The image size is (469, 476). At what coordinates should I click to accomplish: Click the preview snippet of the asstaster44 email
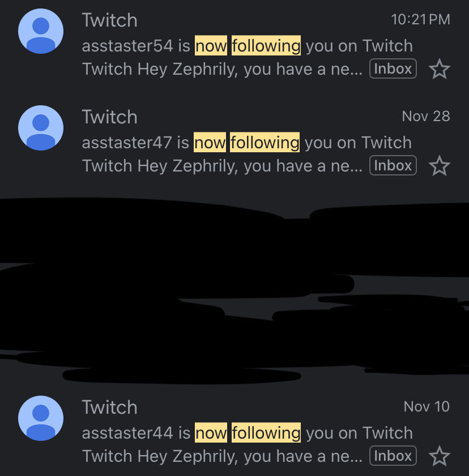(x=222, y=456)
